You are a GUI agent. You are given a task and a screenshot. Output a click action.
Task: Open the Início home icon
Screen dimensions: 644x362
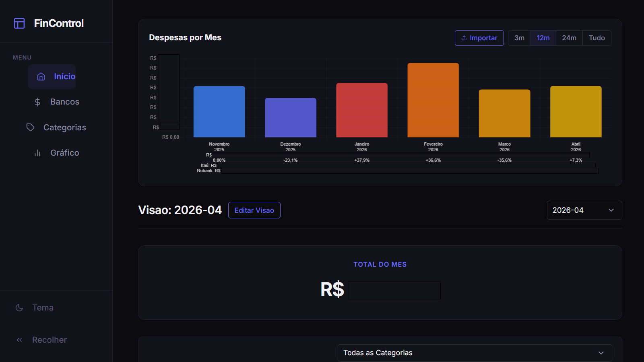point(41,76)
